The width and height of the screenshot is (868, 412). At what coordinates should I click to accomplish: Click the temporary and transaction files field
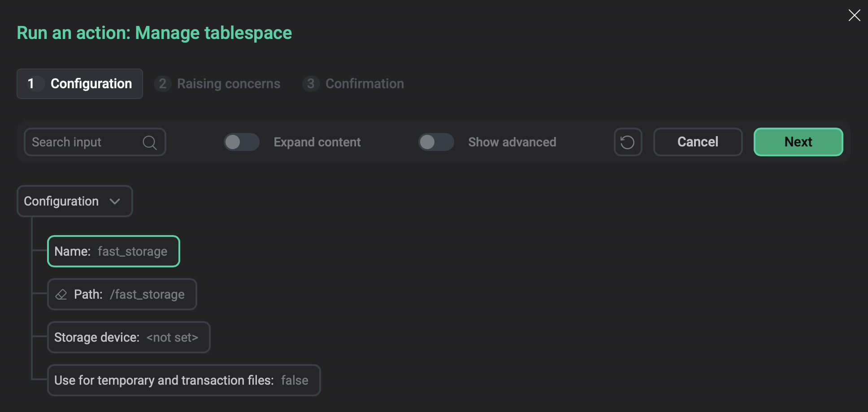pyautogui.click(x=184, y=381)
